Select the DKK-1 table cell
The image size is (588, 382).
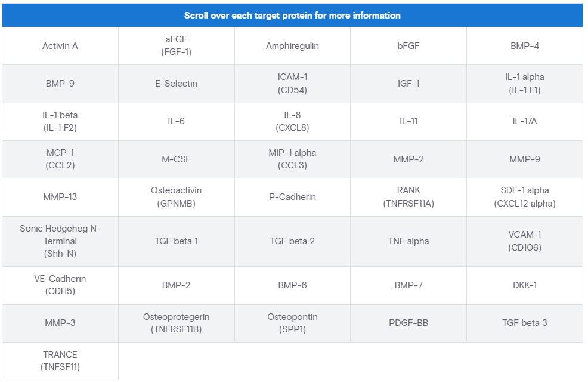point(525,285)
